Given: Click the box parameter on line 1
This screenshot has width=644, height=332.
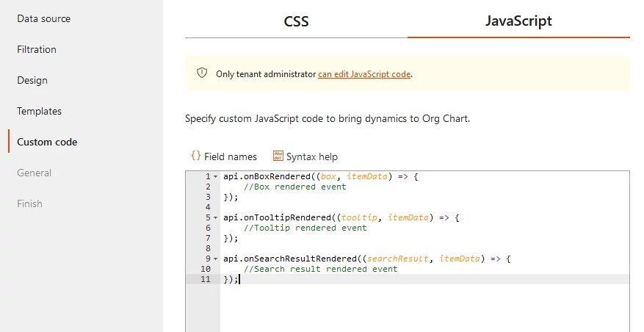Looking at the screenshot, I should coord(328,177).
